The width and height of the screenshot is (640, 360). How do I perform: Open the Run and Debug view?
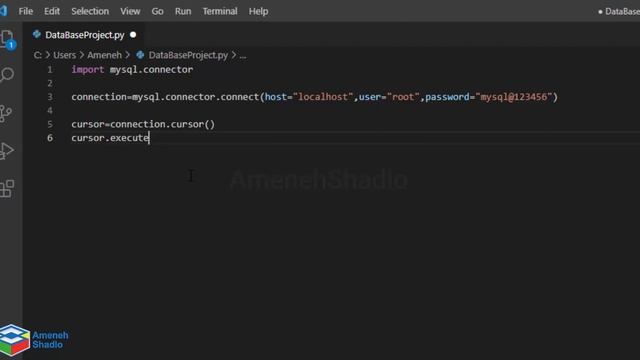[x=7, y=151]
